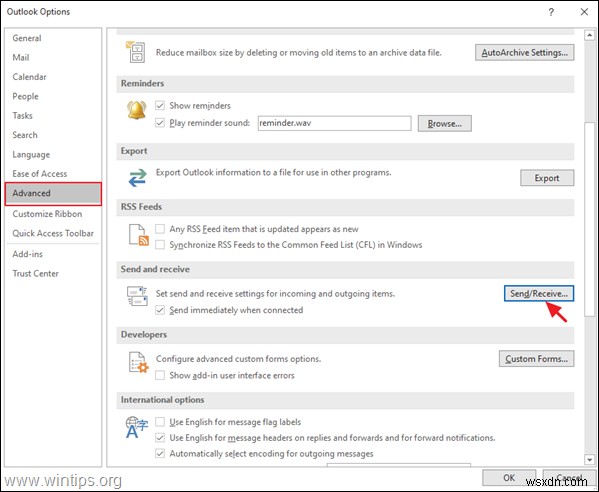
Task: Open the Trust Center category
Action: [x=53, y=274]
